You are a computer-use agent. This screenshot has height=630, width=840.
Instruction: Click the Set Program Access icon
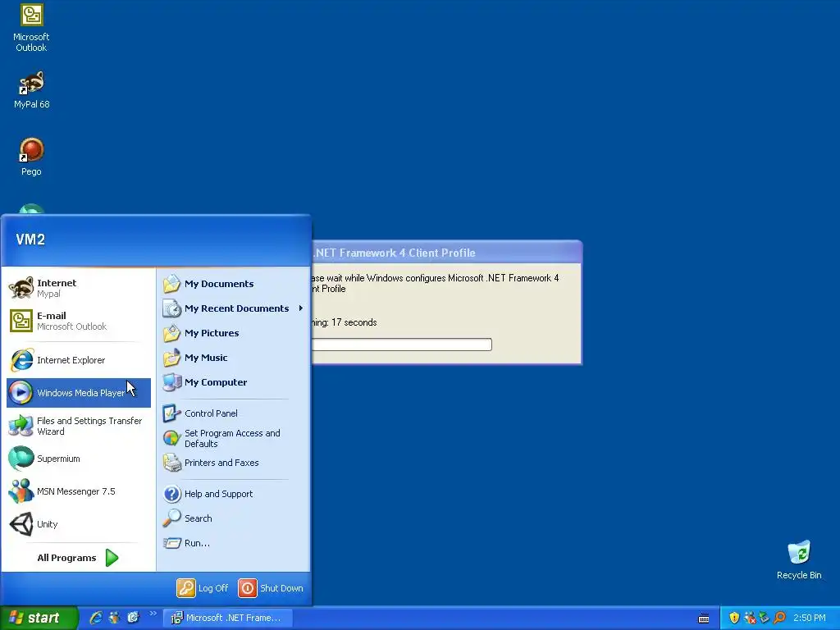click(172, 438)
